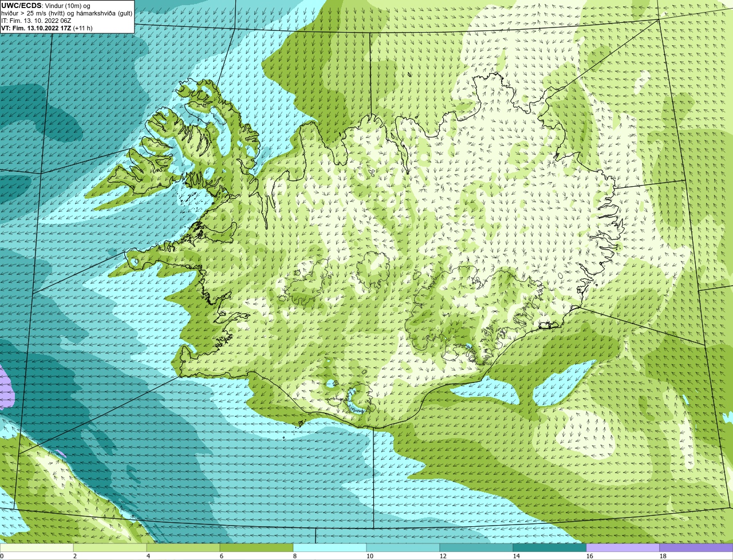The height and width of the screenshot is (560, 733).
Task: Click the 6–8 m/s olive green legend swatch
Action: click(257, 547)
